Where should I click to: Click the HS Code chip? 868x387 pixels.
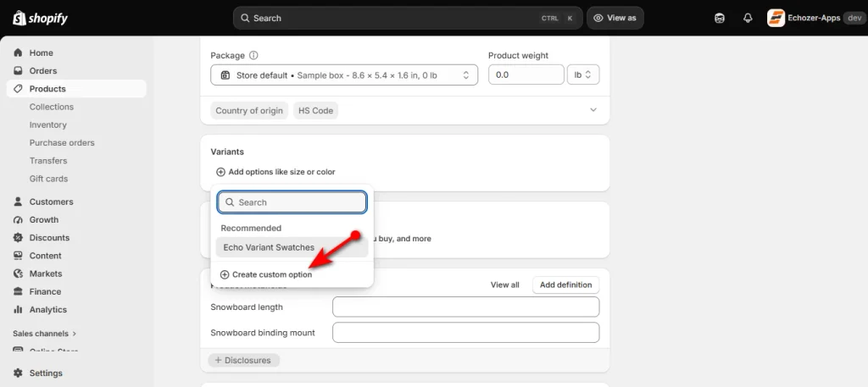[315, 111]
